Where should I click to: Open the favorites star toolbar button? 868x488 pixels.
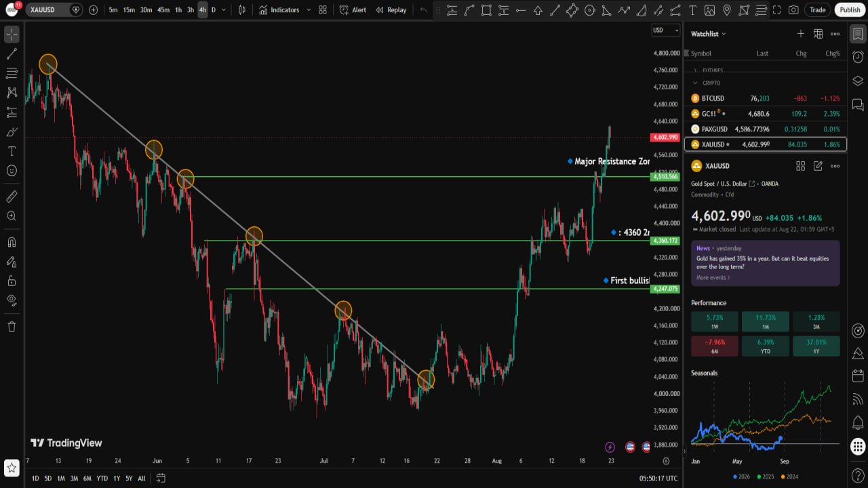[x=12, y=468]
